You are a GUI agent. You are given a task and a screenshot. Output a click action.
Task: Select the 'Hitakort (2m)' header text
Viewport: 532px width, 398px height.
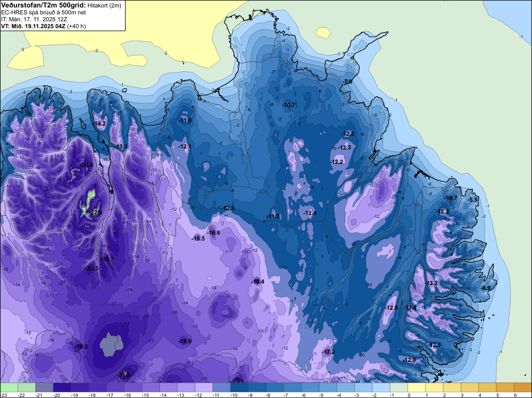point(104,5)
